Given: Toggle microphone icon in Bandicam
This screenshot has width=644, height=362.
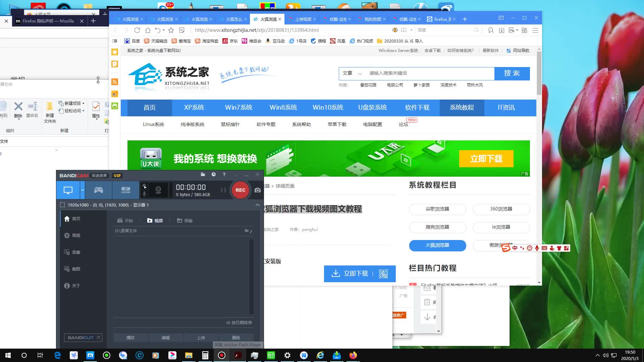Looking at the screenshot, I should (144, 194).
